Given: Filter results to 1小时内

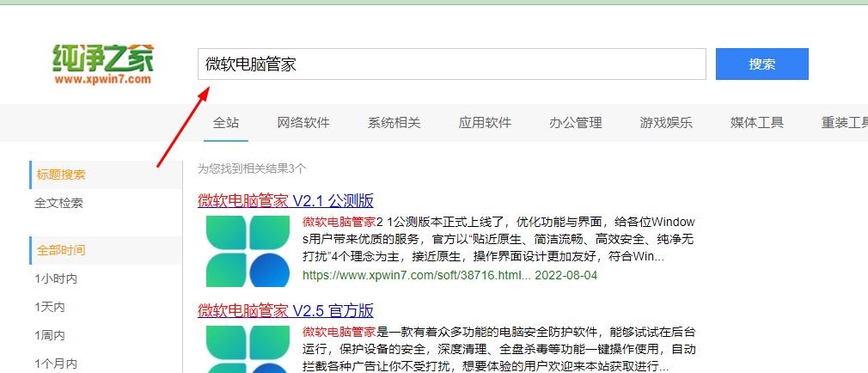Looking at the screenshot, I should (x=56, y=279).
